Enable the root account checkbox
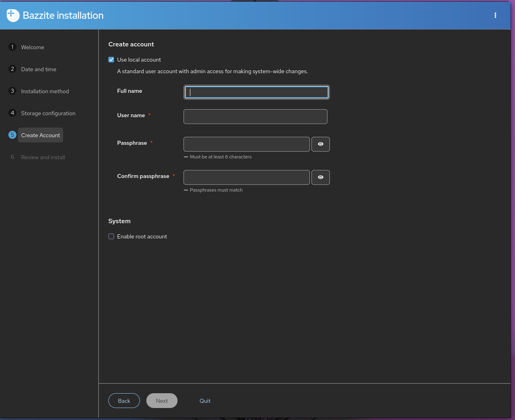Image resolution: width=515 pixels, height=420 pixels. [x=111, y=236]
